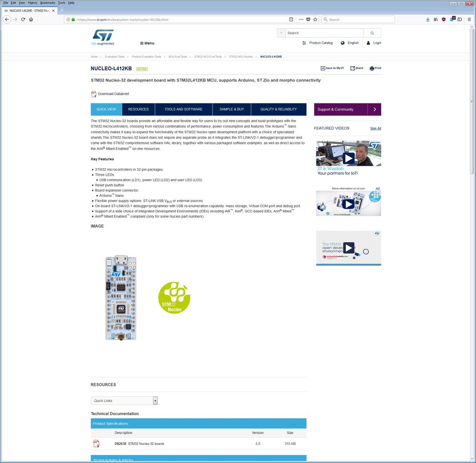Reload the page with the refresh icon
The height and width of the screenshot is (463, 476).
pos(23,20)
